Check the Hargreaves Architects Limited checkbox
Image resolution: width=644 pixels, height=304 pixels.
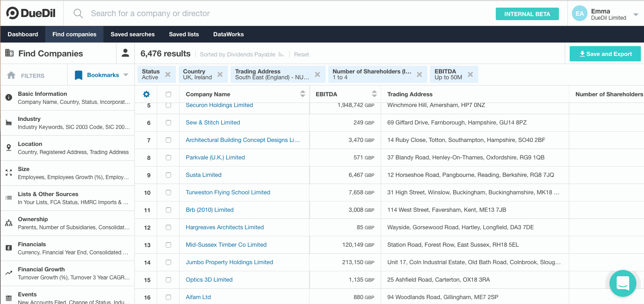168,227
